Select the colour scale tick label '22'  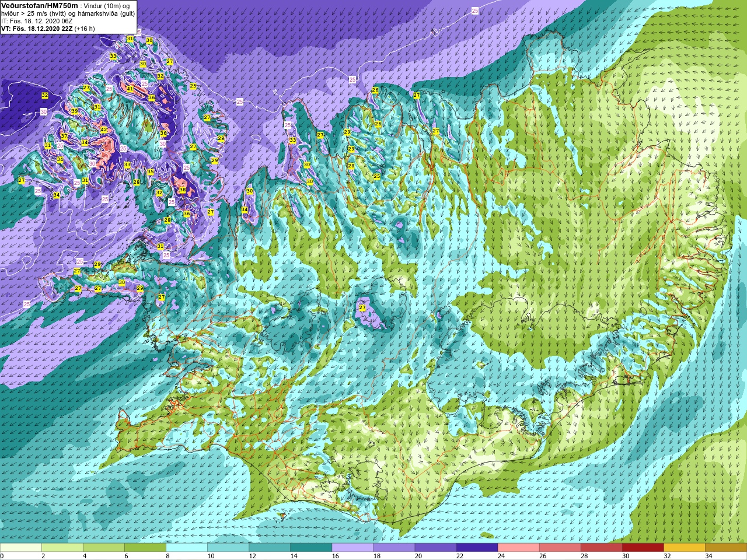(460, 556)
